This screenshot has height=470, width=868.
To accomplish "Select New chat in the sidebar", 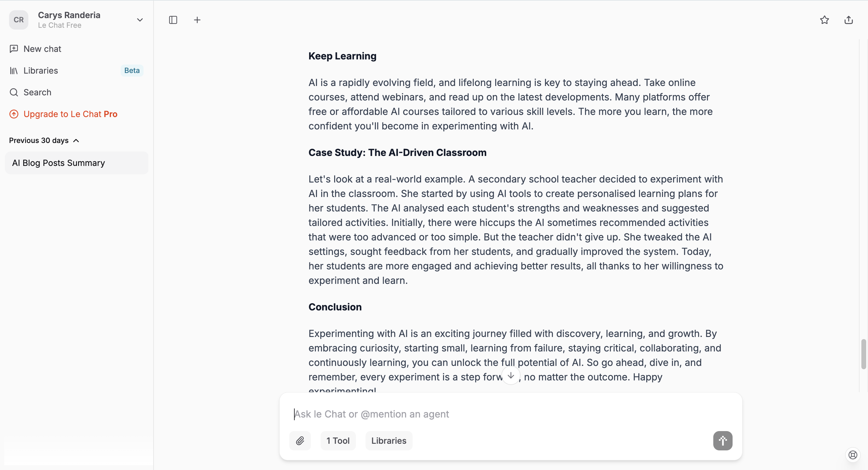I will pyautogui.click(x=42, y=49).
